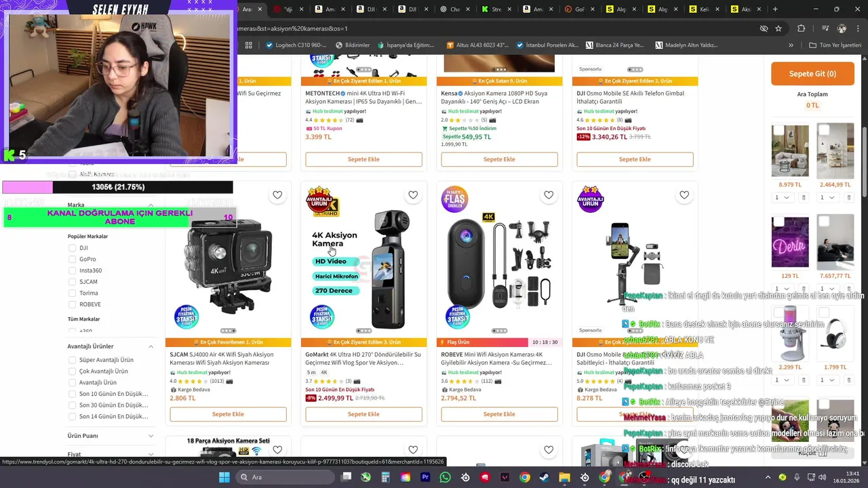This screenshot has height=488, width=868.
Task: Click the heart icon on GoMarkt 4K camera
Action: (413, 195)
